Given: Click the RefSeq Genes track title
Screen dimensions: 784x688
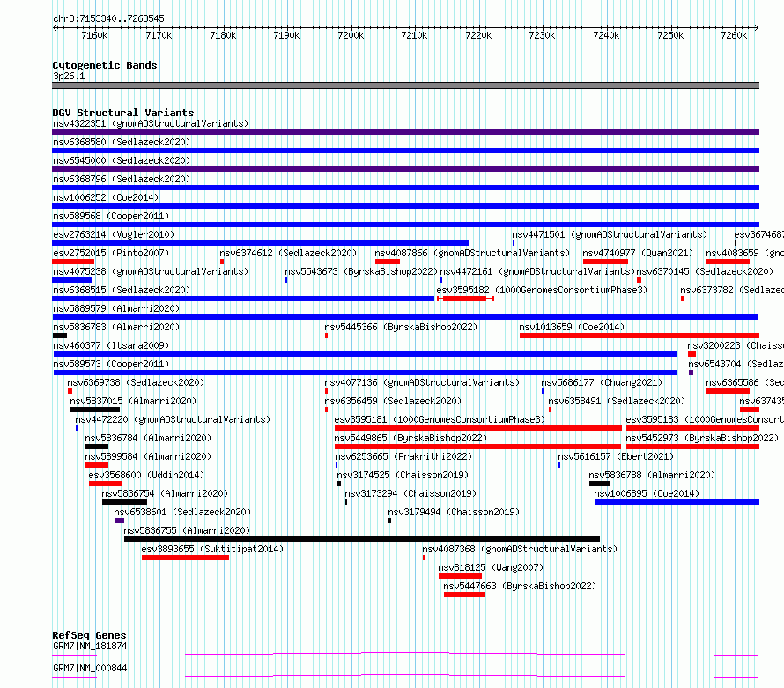Looking at the screenshot, I should pyautogui.click(x=89, y=635).
